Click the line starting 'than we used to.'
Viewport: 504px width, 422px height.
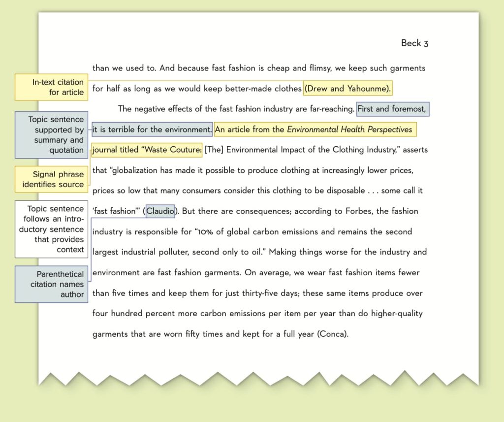coord(259,68)
